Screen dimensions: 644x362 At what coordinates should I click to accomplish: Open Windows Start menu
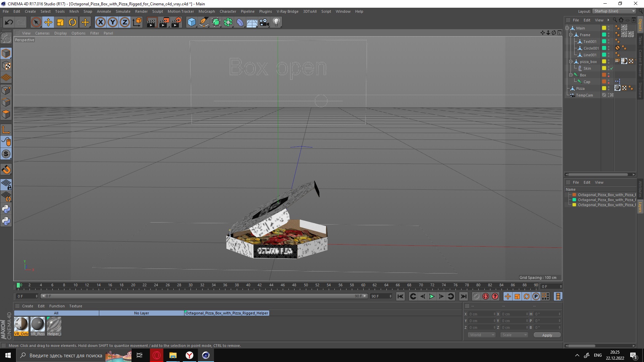click(8, 355)
